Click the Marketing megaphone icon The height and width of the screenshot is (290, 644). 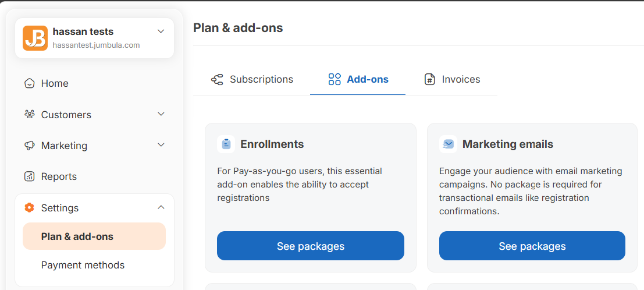click(x=29, y=146)
